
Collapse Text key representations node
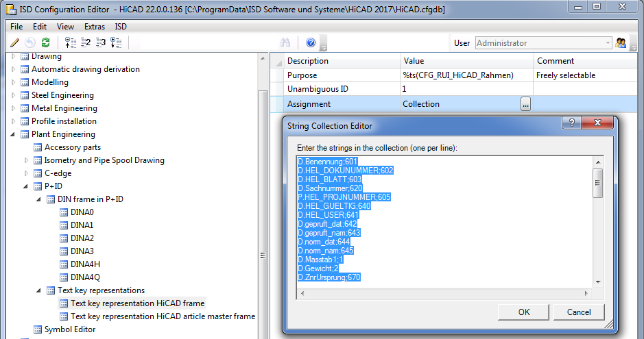[x=39, y=290]
